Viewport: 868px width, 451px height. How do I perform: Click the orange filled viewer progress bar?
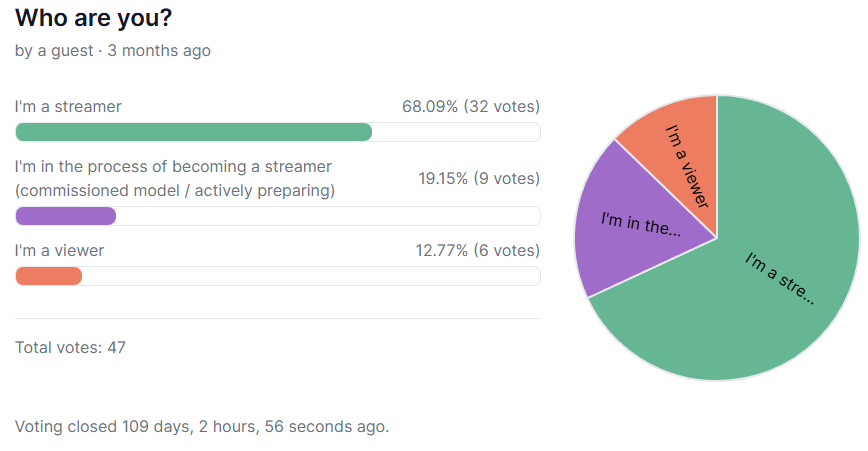coord(48,276)
